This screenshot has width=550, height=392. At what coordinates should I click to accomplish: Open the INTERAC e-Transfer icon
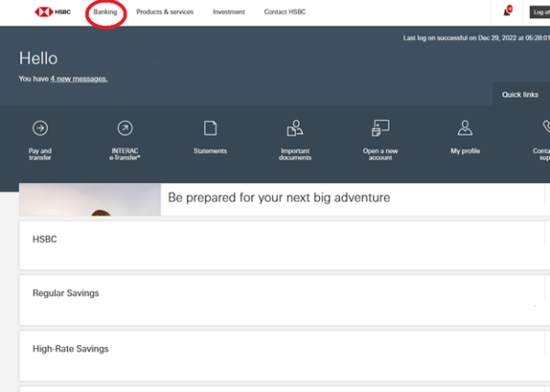pos(126,128)
